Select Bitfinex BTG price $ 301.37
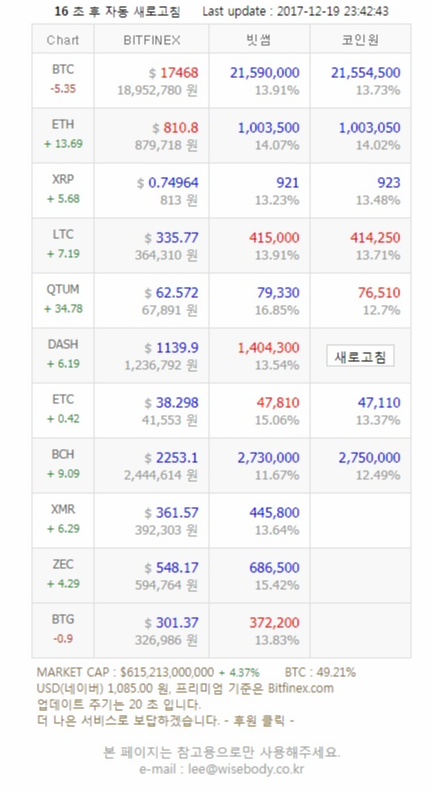 coord(171,623)
